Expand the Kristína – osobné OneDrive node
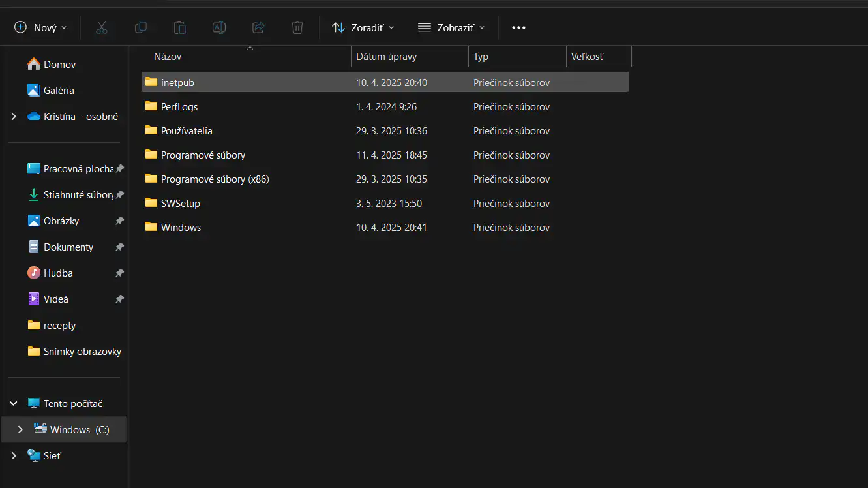This screenshot has height=488, width=868. pyautogui.click(x=14, y=117)
